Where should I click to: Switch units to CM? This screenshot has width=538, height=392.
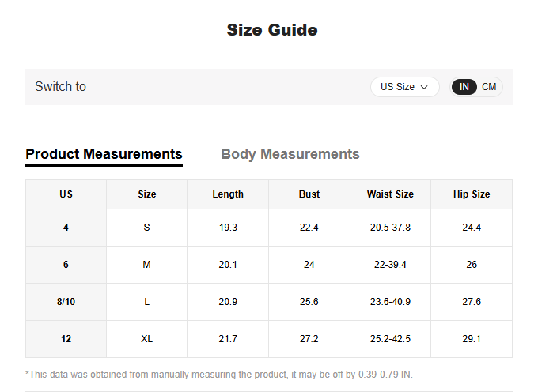click(x=489, y=87)
